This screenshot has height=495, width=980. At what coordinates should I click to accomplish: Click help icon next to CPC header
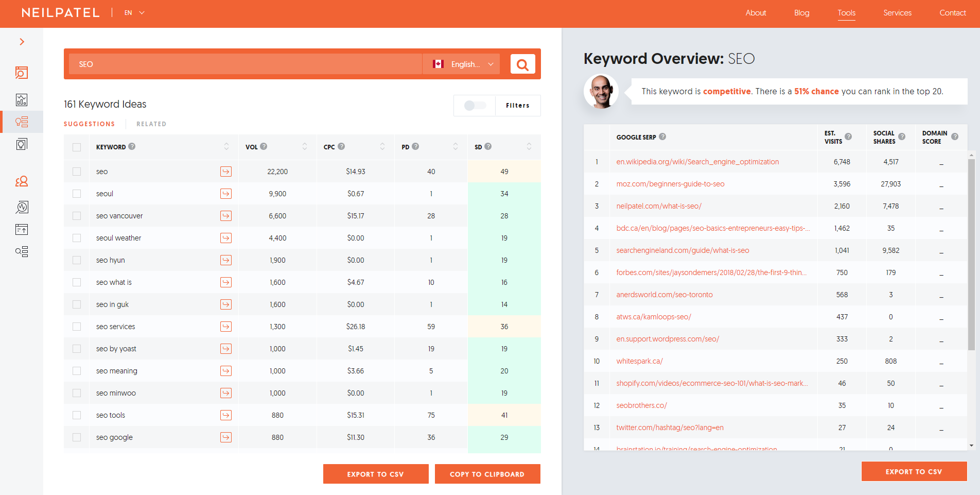point(341,146)
